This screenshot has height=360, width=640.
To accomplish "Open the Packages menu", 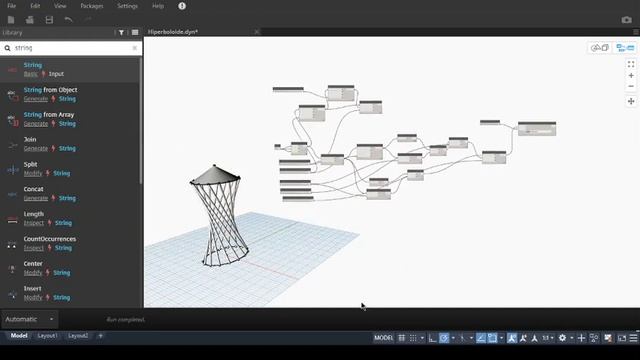I will 91,6.
